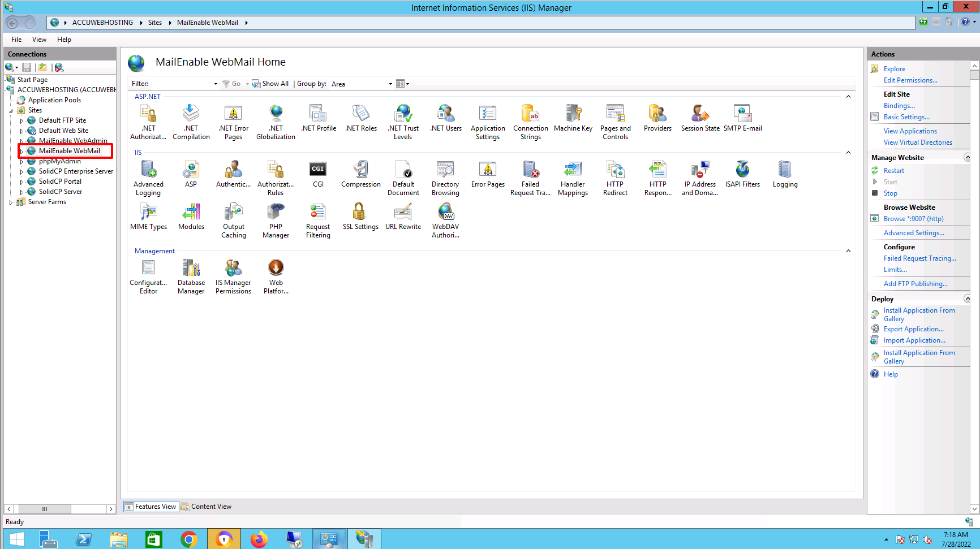Open the .NET Authorization feature

pyautogui.click(x=148, y=122)
